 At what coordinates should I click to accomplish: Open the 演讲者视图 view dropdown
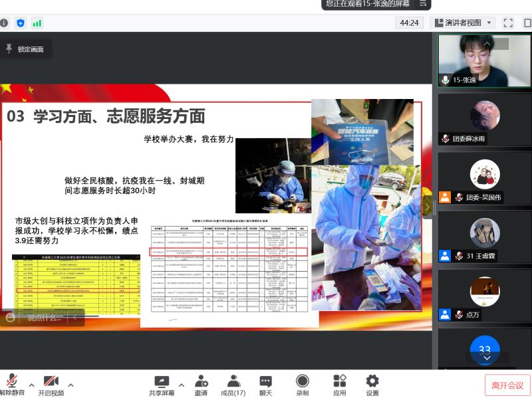464,23
